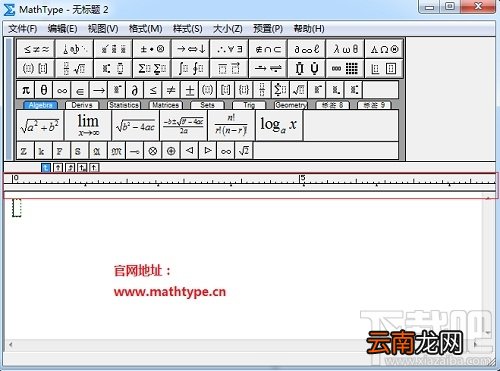Insert the √2 expression in bottom bar

pyautogui.click(x=244, y=151)
